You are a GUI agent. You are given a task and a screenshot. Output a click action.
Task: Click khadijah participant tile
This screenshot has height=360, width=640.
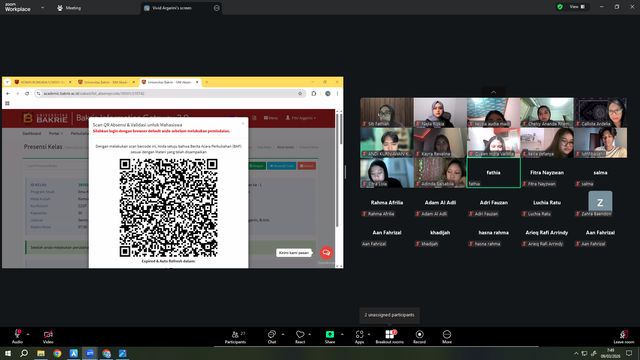[440, 233]
